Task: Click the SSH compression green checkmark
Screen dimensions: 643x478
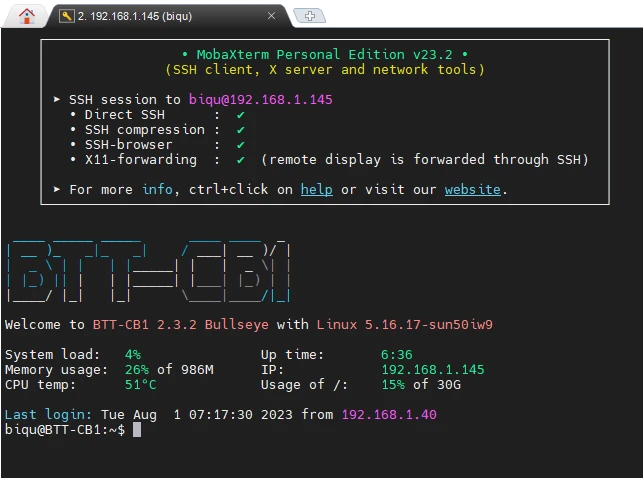Action: 241,130
